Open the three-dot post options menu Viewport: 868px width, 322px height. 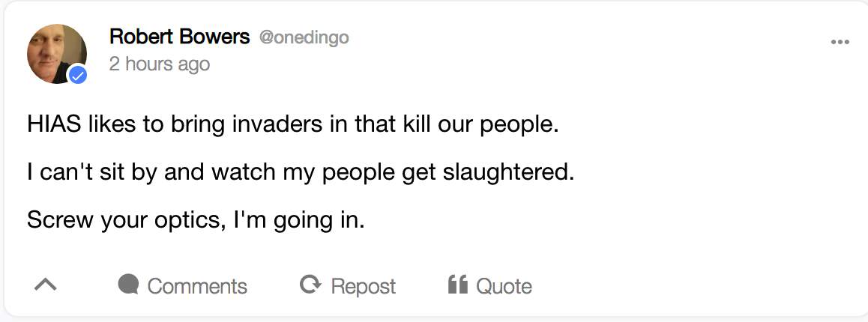[x=840, y=42]
